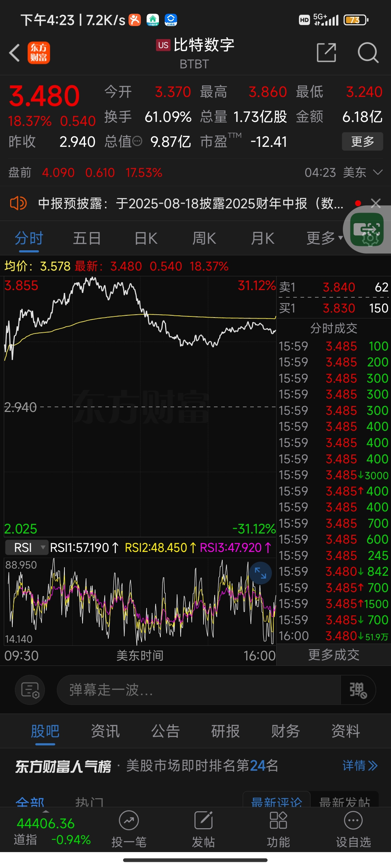Open the 资讯 tab
The width and height of the screenshot is (391, 868).
[105, 731]
